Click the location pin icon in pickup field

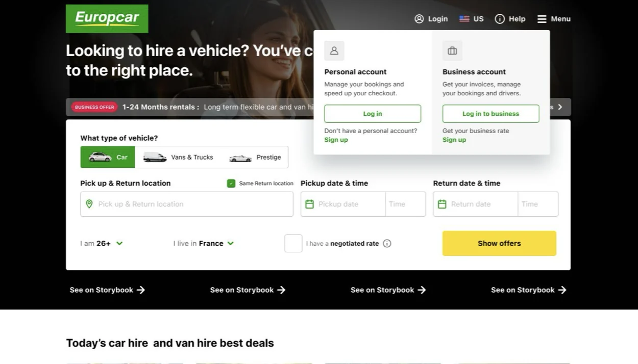[89, 204]
